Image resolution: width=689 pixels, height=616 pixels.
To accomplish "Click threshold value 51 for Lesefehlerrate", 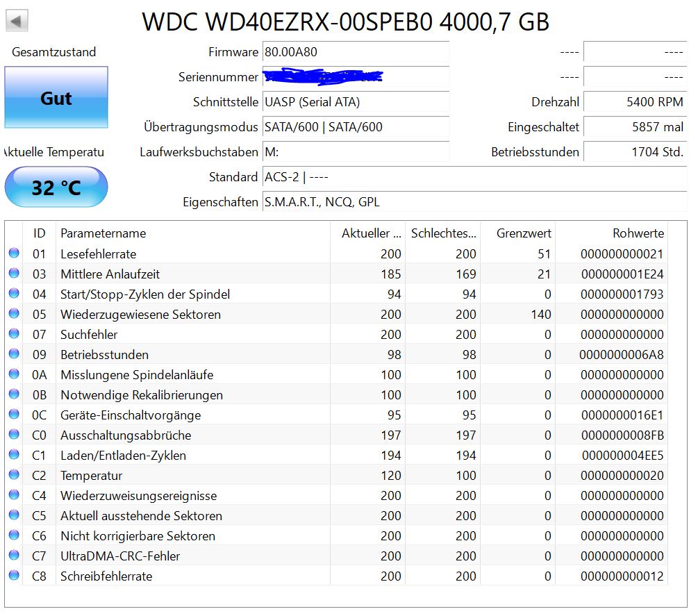I will coord(544,254).
